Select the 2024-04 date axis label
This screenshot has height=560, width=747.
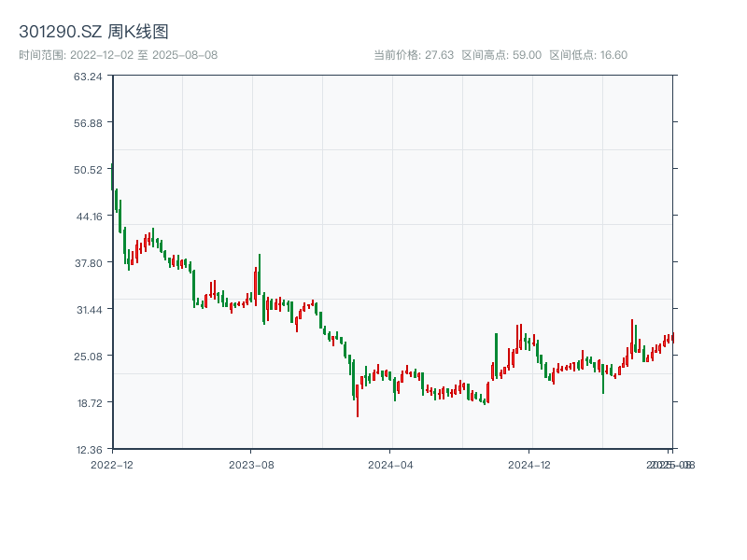(391, 464)
